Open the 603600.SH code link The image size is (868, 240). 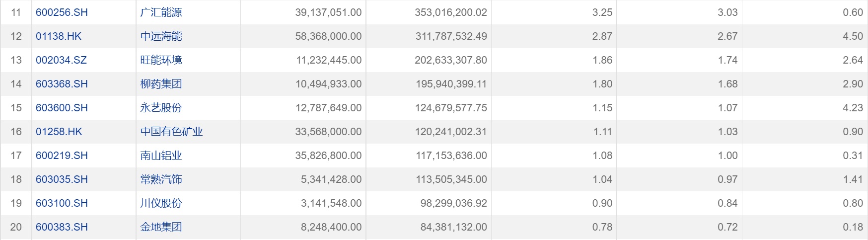click(x=62, y=108)
